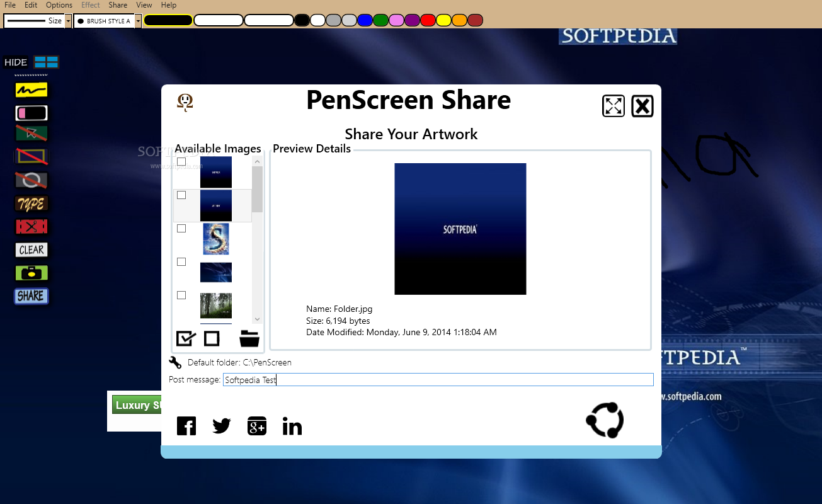The height and width of the screenshot is (504, 822).
Task: Open the View menu
Action: [x=144, y=5]
